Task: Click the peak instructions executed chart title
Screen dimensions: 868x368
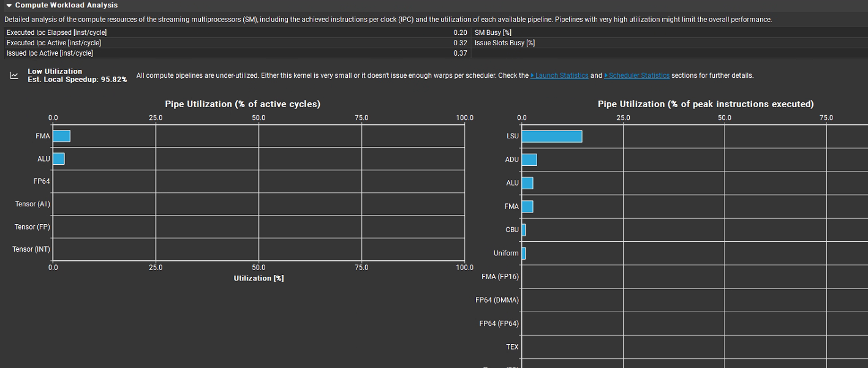Action: [706, 104]
